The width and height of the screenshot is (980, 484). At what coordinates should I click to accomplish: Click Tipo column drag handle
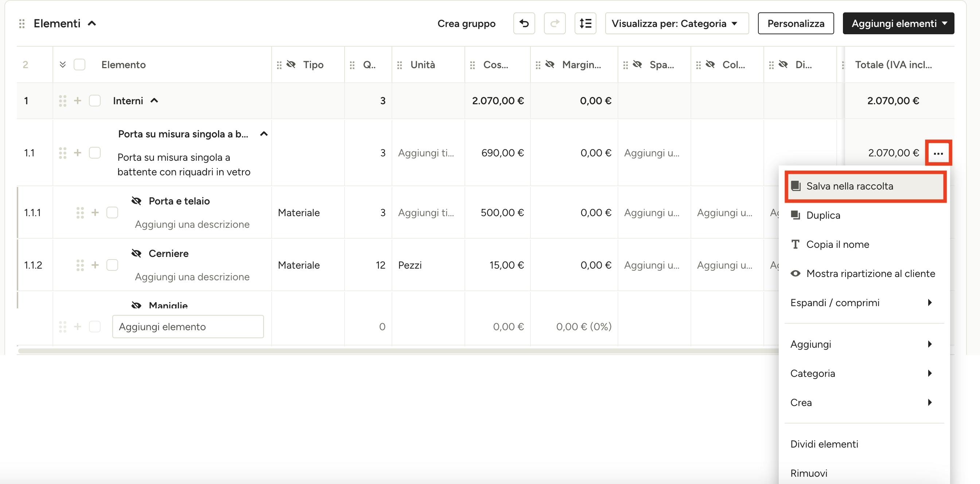[279, 65]
